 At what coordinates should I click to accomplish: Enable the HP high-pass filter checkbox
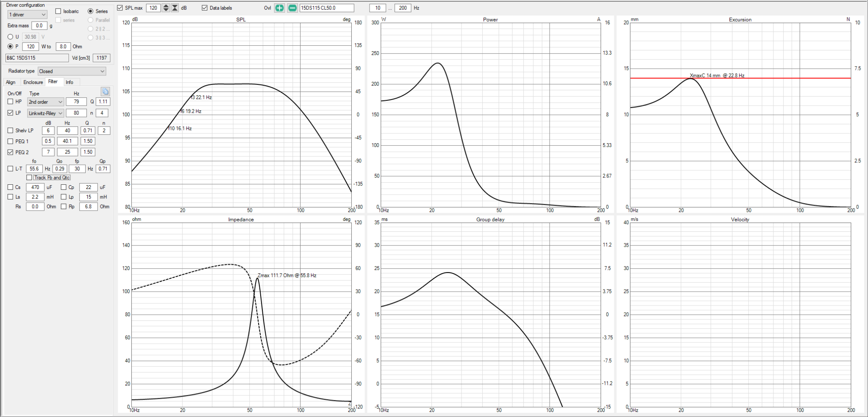click(x=11, y=102)
